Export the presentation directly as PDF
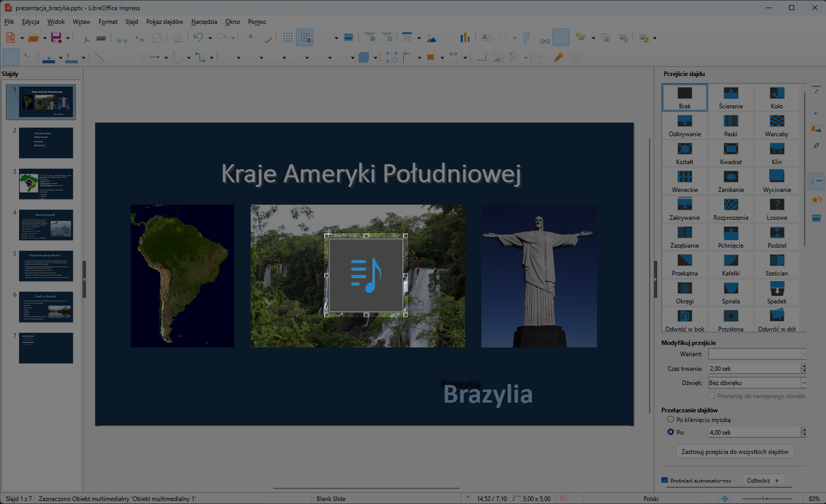 coord(86,38)
